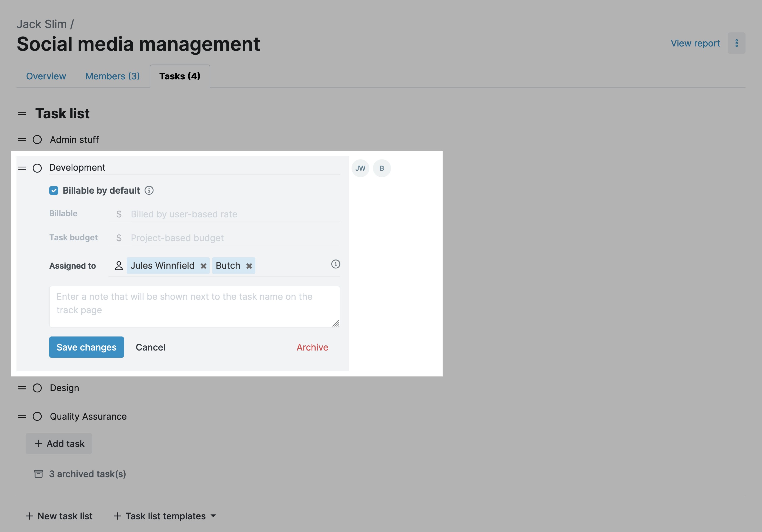Mark Design task circle as done

pyautogui.click(x=37, y=388)
